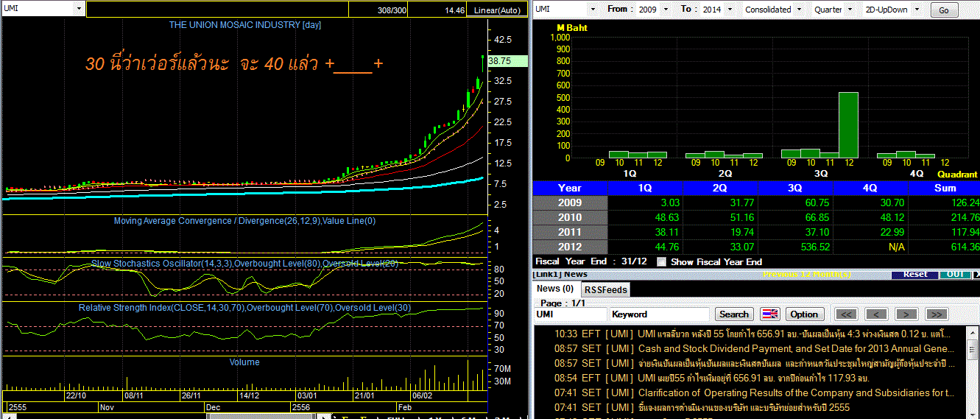Select the 2010 year row header
Viewport: 980px width, 419px height.
pos(570,217)
